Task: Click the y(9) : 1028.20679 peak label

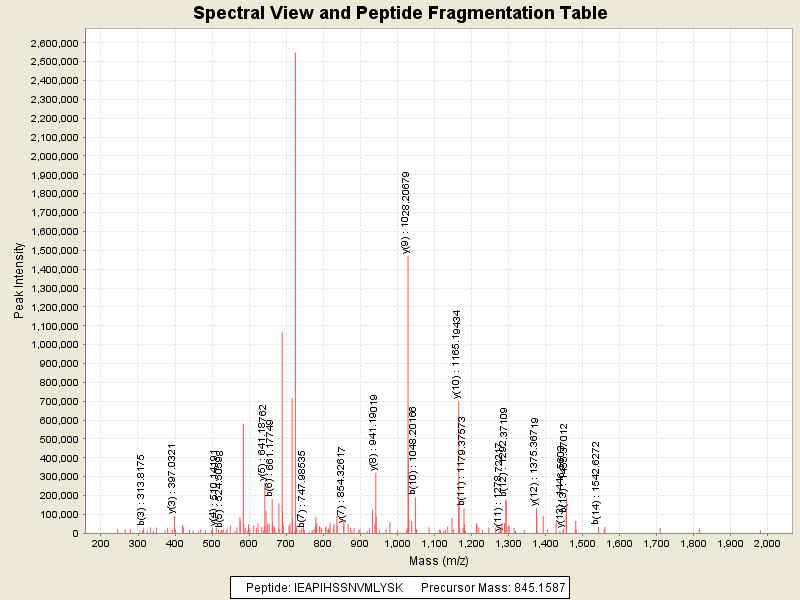Action: pos(405,213)
